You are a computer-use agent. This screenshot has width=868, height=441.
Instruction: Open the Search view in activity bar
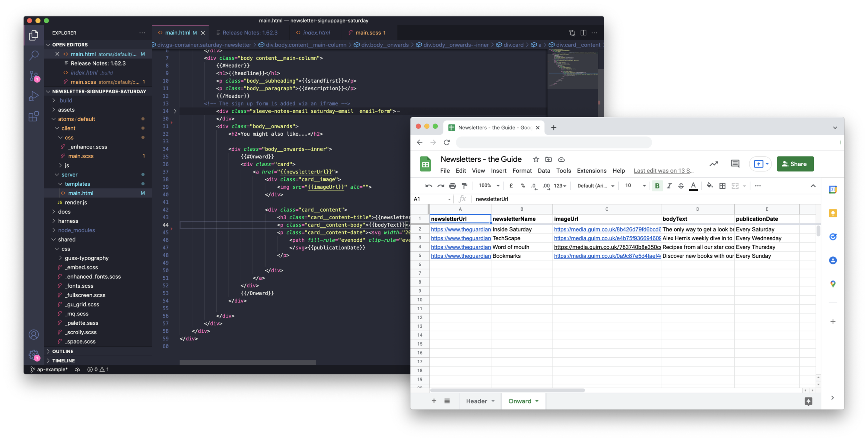[x=34, y=55]
